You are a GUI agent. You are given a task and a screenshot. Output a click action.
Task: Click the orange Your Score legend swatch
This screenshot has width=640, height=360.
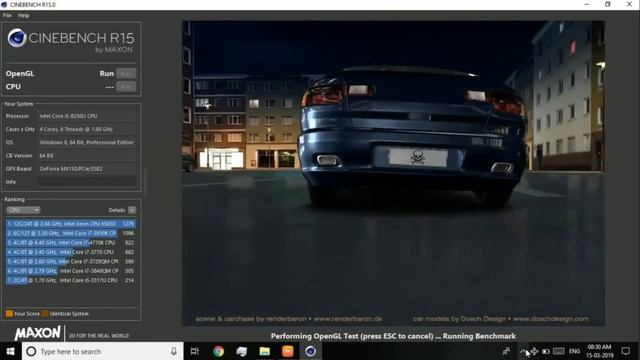9,313
